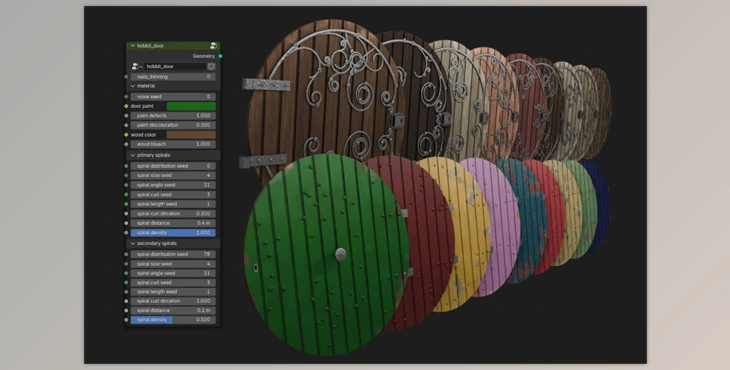Screen dimensions: 730x370
Task: Click the noise seed input socket
Action: pyautogui.click(x=126, y=97)
